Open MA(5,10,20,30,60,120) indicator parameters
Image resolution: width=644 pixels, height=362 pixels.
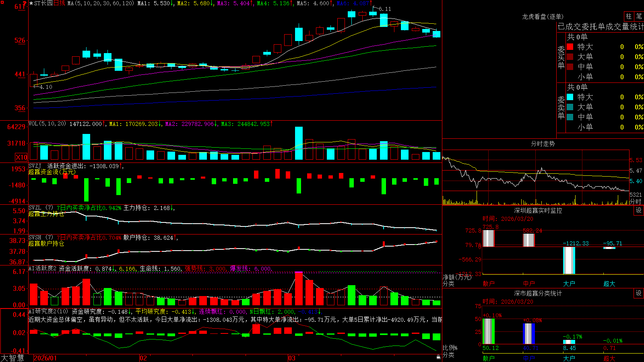point(101,3)
